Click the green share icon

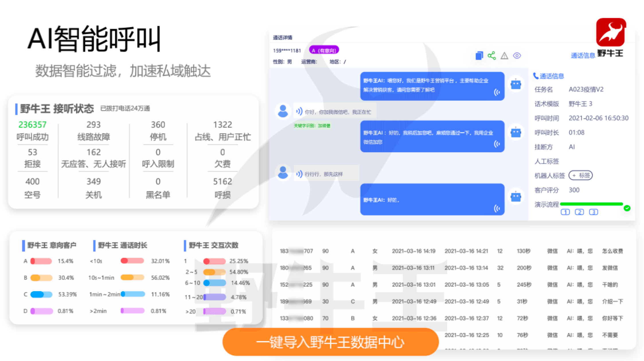point(492,55)
